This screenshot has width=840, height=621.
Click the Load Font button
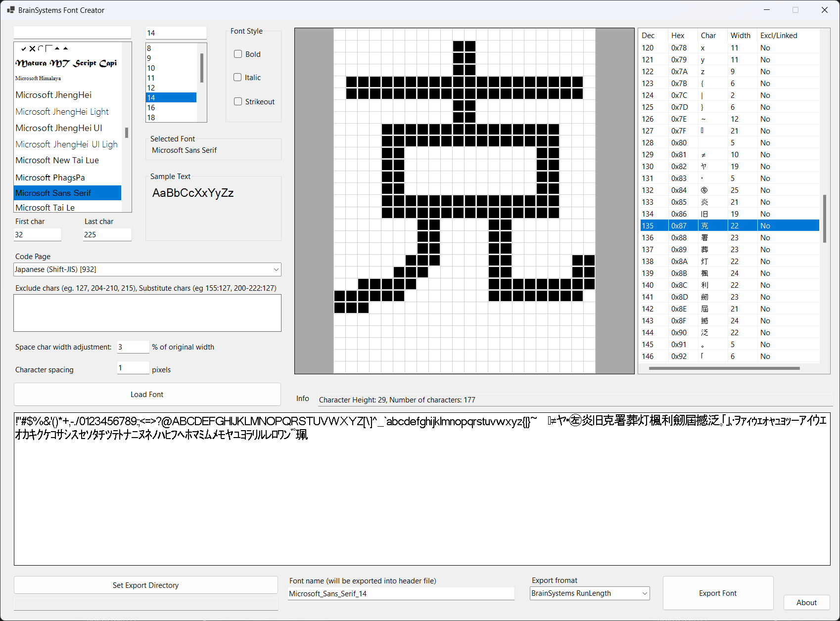pyautogui.click(x=146, y=394)
